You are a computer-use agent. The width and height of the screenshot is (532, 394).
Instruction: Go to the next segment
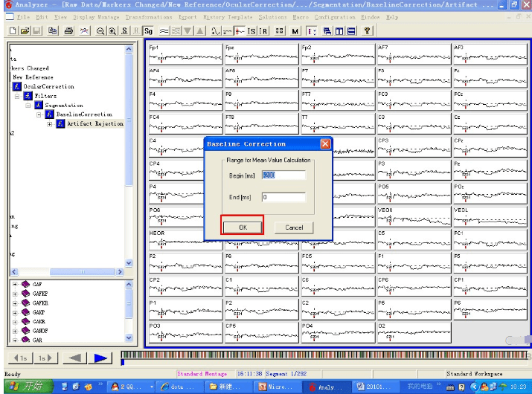(x=100, y=358)
